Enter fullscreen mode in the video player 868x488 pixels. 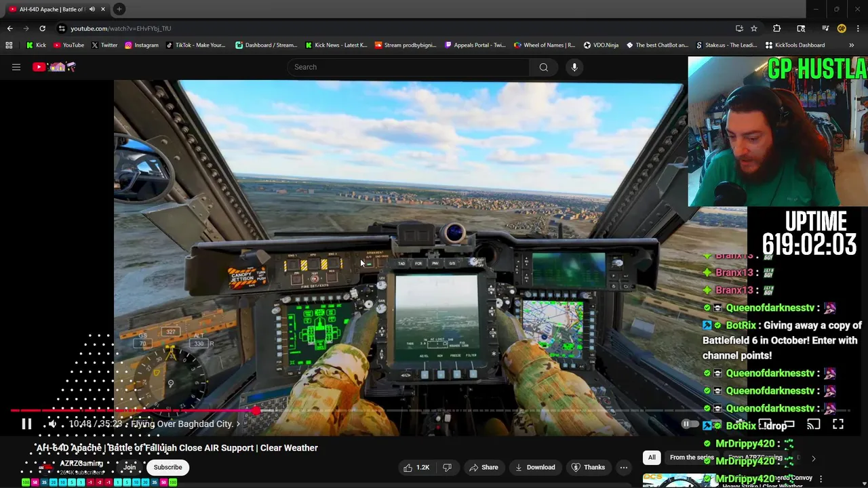pos(838,424)
